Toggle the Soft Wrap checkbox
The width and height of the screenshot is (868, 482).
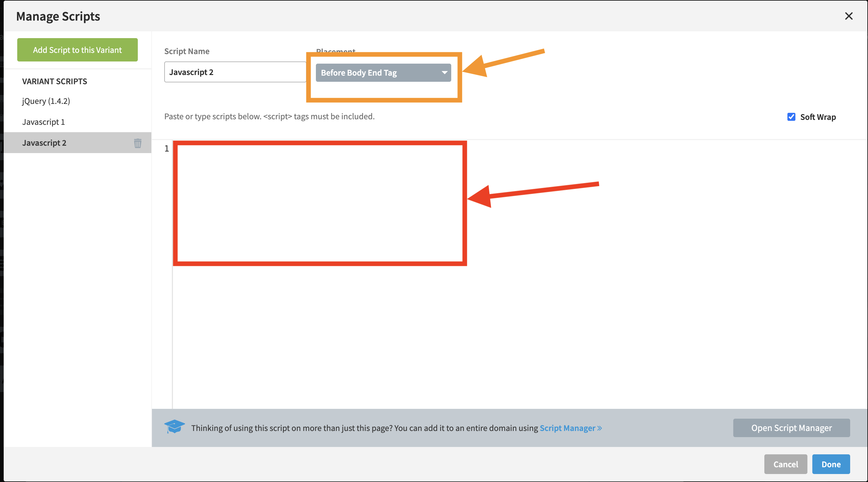(x=791, y=117)
